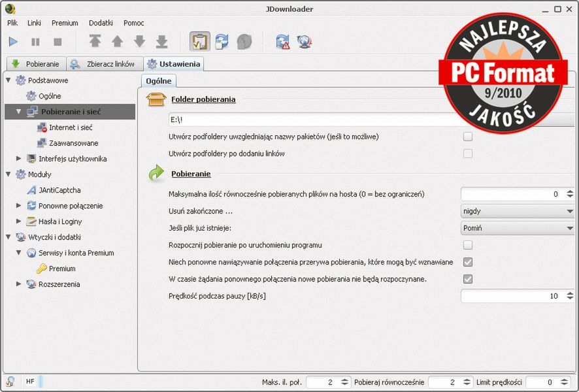
Task: Click the JDownloader logo in the title bar
Action: (x=10, y=8)
